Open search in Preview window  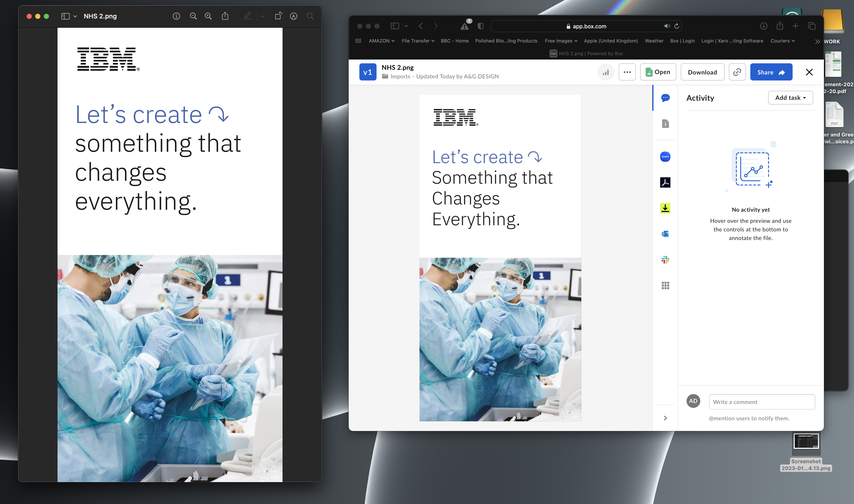(x=310, y=16)
